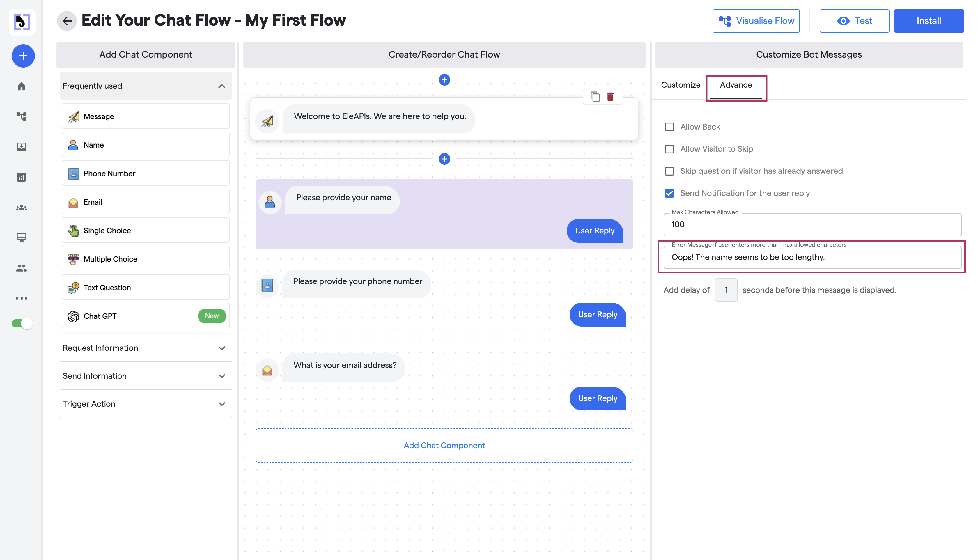Viewport: 978px width, 560px height.
Task: Expand the Request Information section
Action: point(145,348)
